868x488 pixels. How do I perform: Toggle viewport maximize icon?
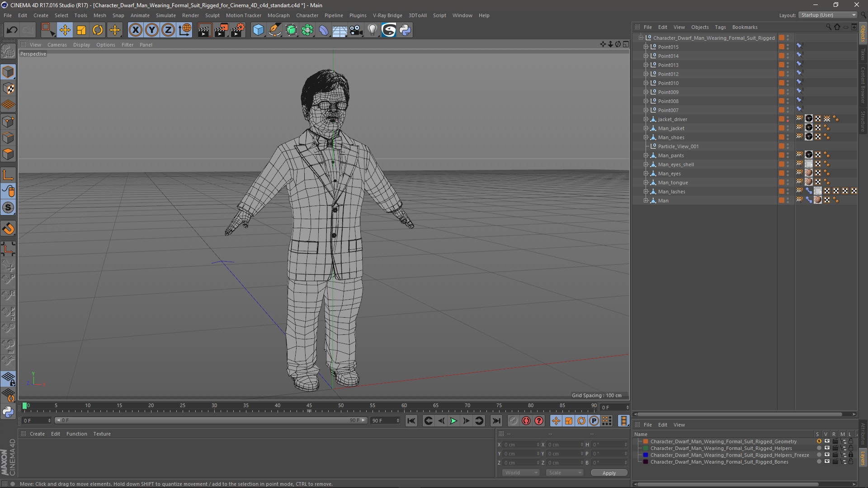pos(626,44)
